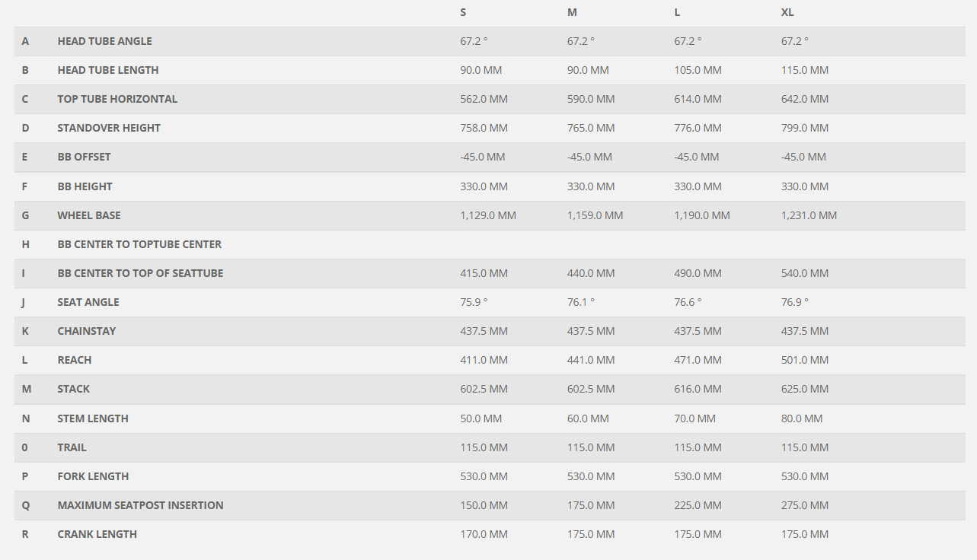
Task: Select BB CENTER TO TOPTUBE CENTER label
Action: [140, 244]
